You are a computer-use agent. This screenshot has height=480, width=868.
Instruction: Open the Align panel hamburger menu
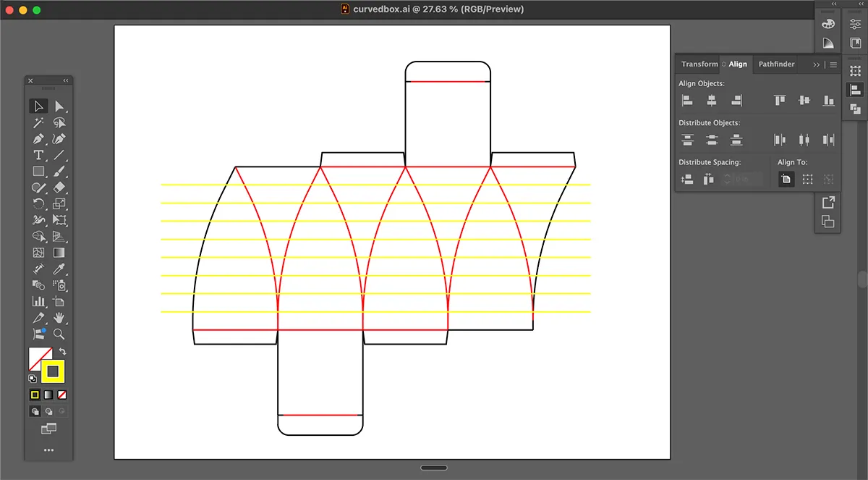(x=833, y=64)
